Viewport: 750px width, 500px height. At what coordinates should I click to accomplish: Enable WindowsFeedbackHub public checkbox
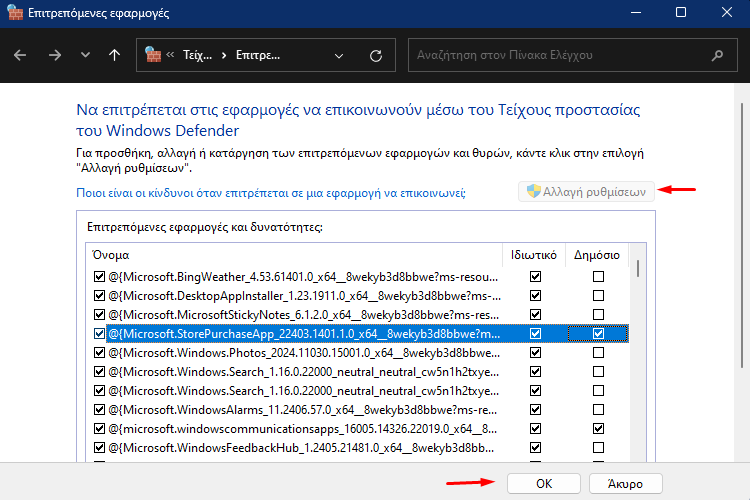pos(598,447)
